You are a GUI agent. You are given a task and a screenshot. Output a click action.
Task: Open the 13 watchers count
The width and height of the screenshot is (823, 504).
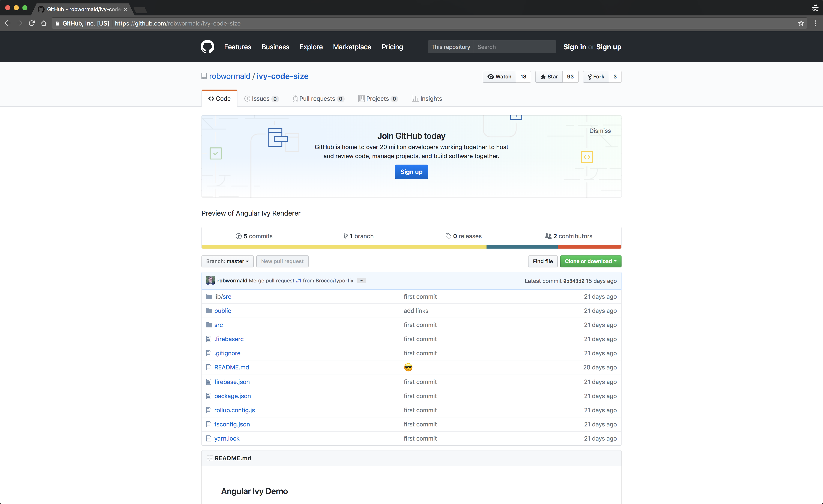pos(523,76)
